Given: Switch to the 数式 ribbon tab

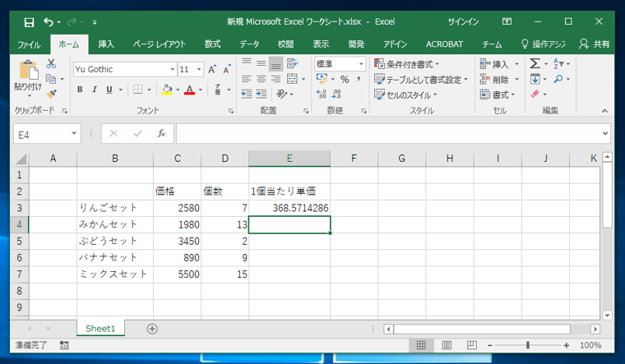Looking at the screenshot, I should pos(212,44).
